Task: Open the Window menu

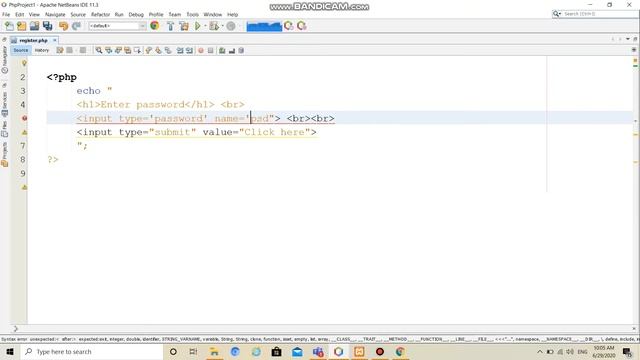Action: tap(213, 14)
